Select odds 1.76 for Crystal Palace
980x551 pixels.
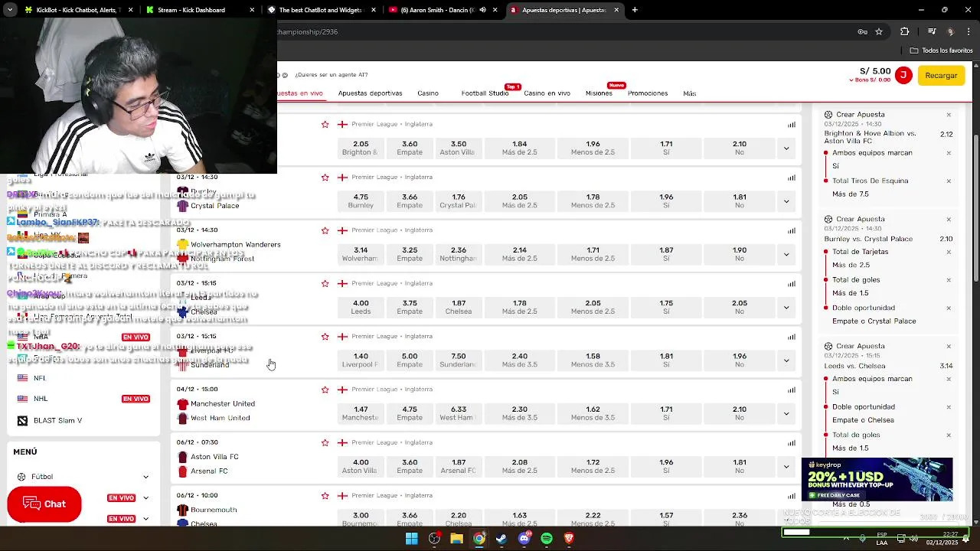point(459,201)
